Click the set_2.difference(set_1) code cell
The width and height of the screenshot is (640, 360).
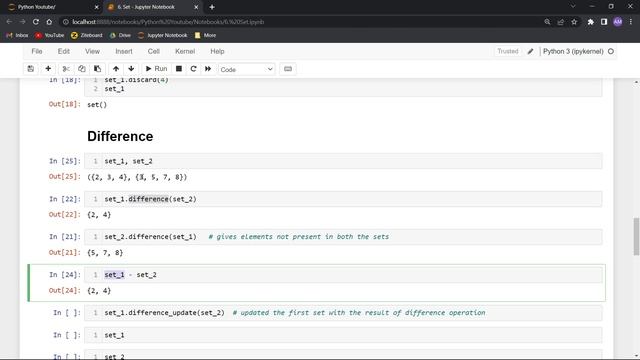[x=343, y=237]
